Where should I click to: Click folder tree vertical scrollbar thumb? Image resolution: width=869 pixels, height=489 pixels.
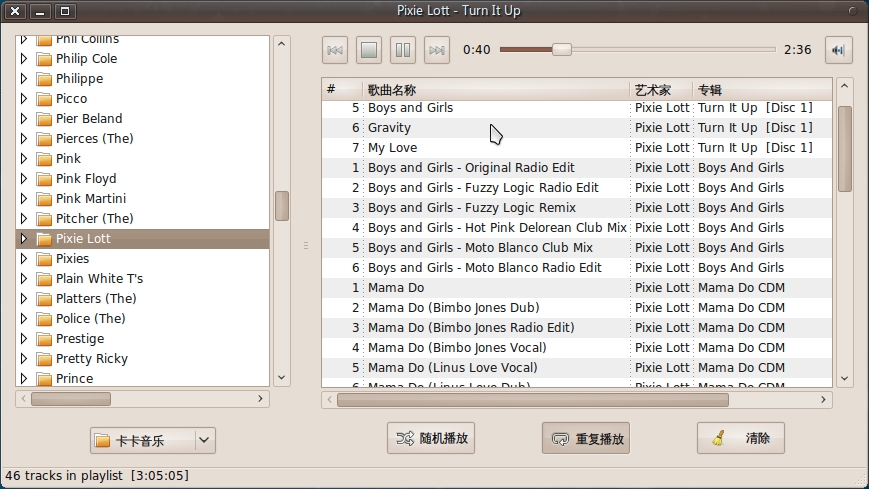click(x=282, y=206)
